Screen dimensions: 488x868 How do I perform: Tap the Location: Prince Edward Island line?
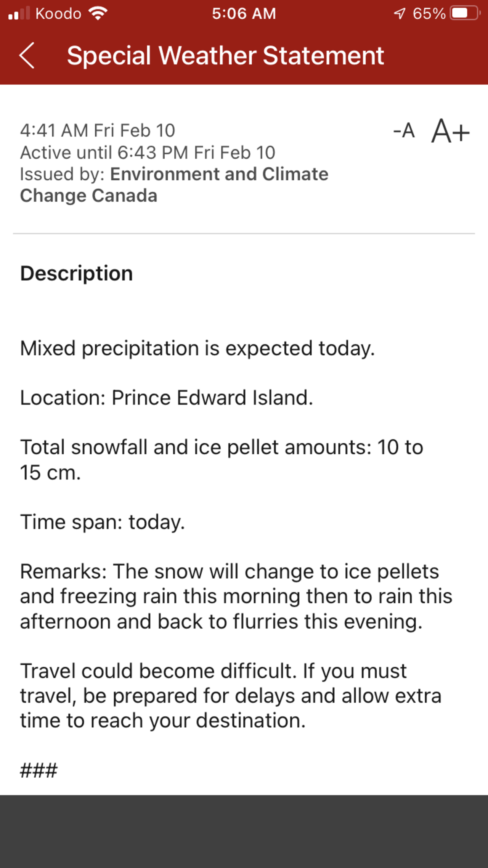pos(167,398)
